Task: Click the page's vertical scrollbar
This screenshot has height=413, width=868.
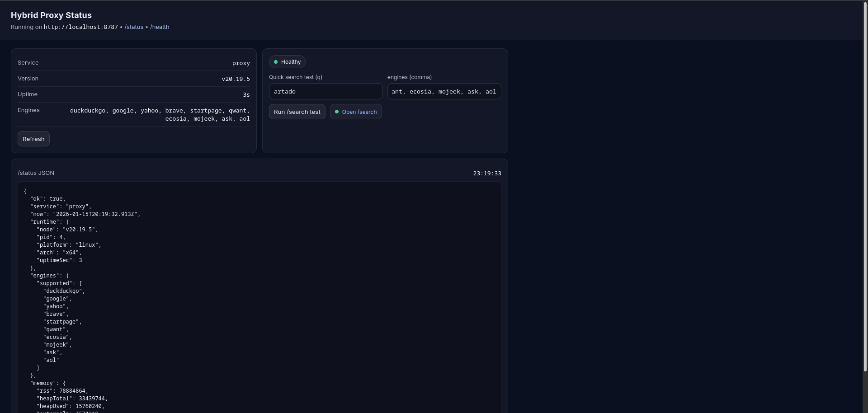Action: click(865, 186)
